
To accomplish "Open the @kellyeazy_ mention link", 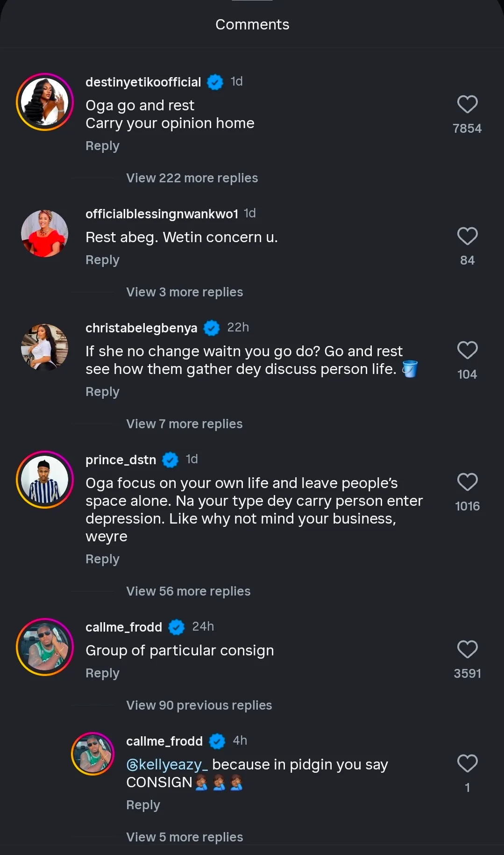I will [x=167, y=765].
